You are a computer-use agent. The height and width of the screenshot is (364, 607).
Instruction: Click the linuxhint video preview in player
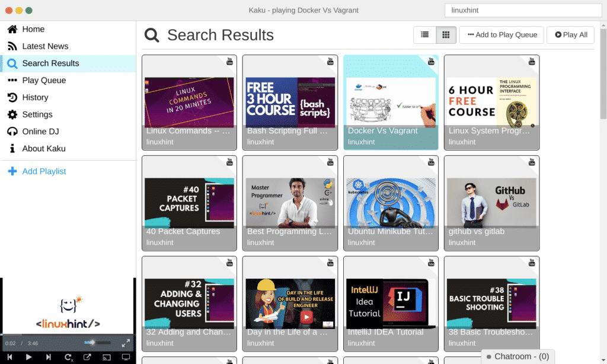(68, 306)
